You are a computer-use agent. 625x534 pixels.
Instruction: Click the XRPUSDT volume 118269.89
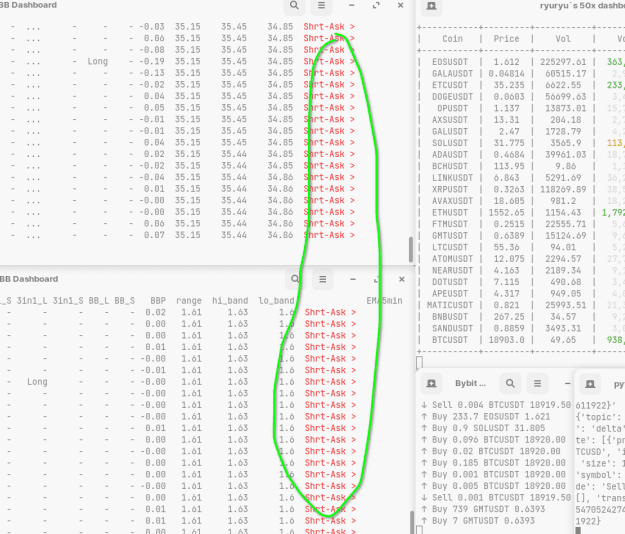point(563,189)
